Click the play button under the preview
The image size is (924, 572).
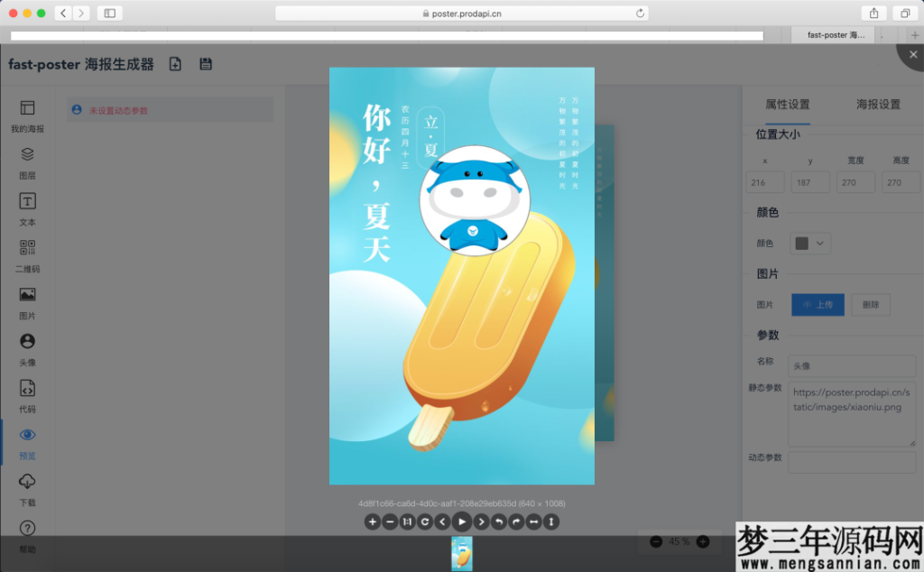click(x=461, y=521)
